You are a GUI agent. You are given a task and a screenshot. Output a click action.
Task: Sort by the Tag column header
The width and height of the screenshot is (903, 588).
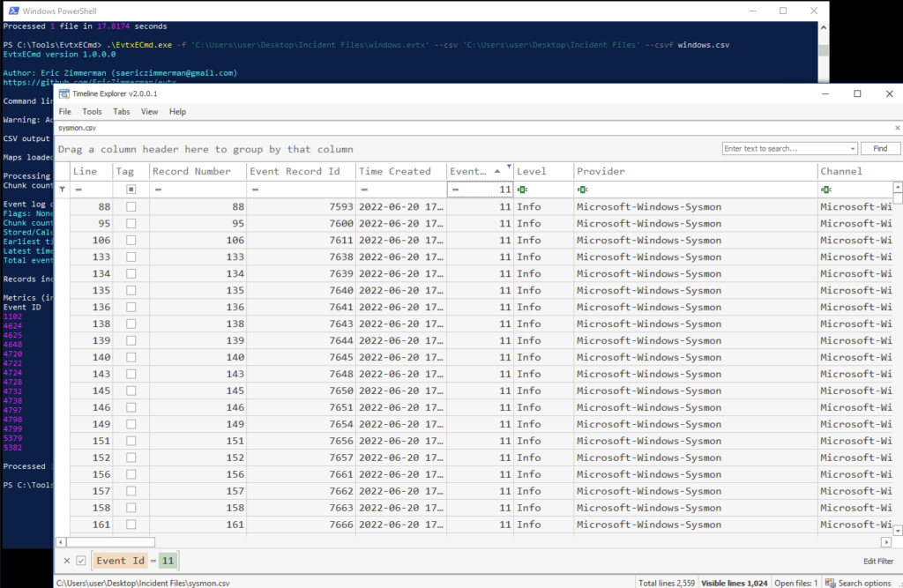pyautogui.click(x=131, y=171)
